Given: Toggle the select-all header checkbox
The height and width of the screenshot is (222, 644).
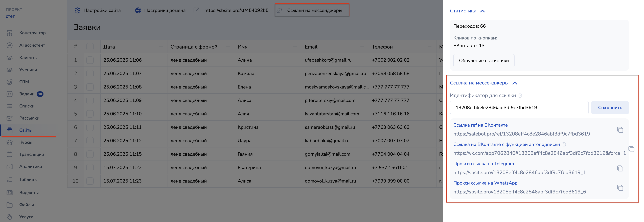Looking at the screenshot, I should (x=90, y=47).
